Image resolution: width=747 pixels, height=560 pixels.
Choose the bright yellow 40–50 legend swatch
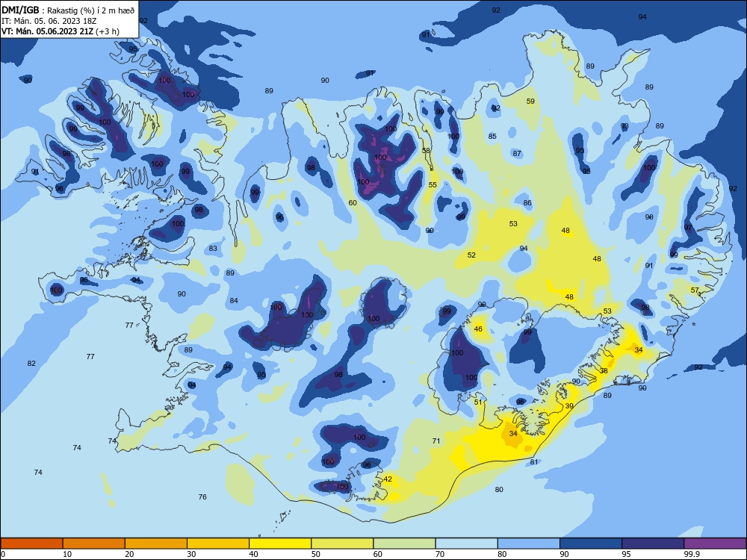tap(280, 544)
